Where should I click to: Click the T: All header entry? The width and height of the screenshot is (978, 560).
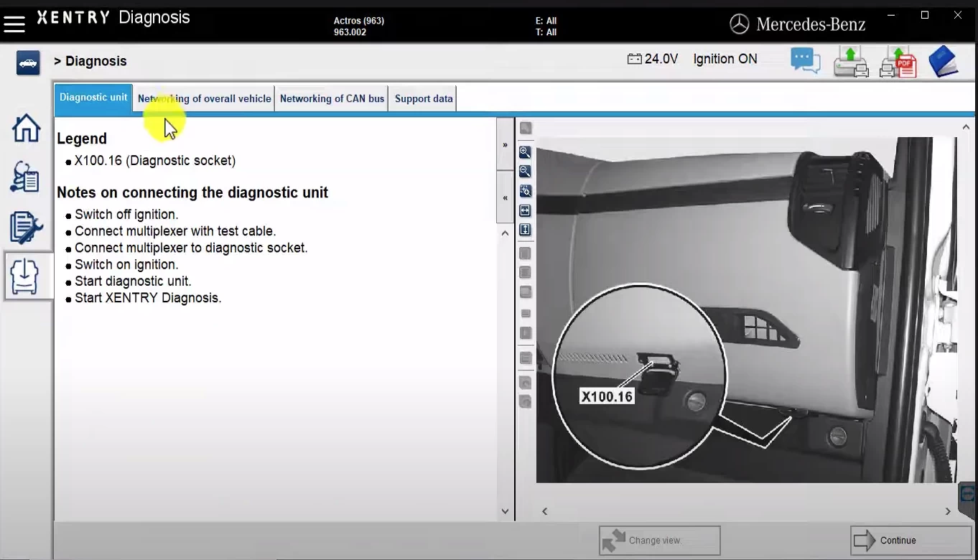point(546,32)
